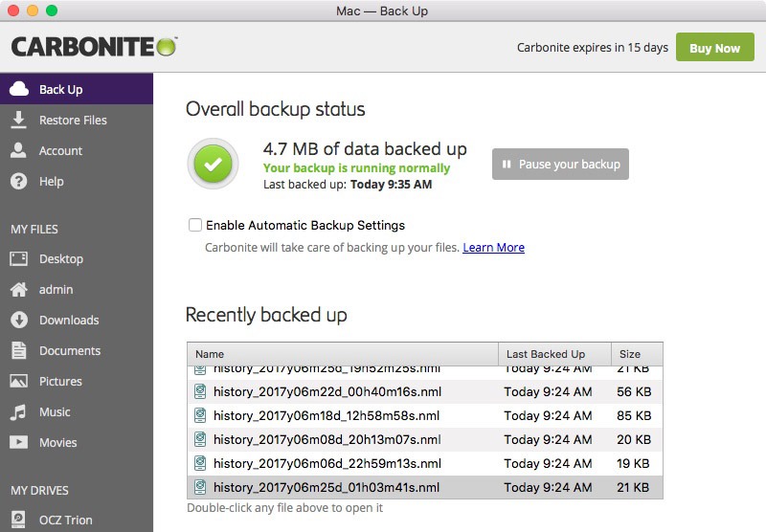Click the 20 KB size cell
Screen dimensions: 766x532
[x=634, y=439]
